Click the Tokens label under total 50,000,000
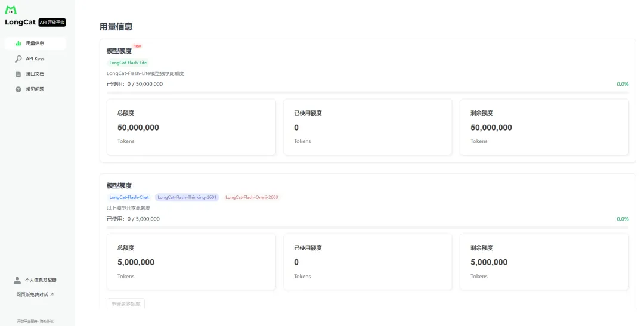The width and height of the screenshot is (644, 326). coord(126,141)
